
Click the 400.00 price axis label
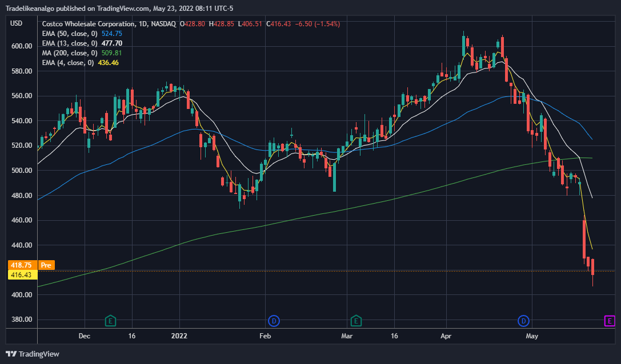[22, 295]
